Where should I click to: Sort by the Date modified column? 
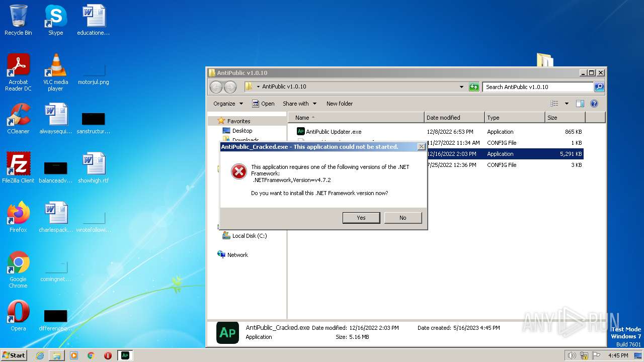pos(454,118)
